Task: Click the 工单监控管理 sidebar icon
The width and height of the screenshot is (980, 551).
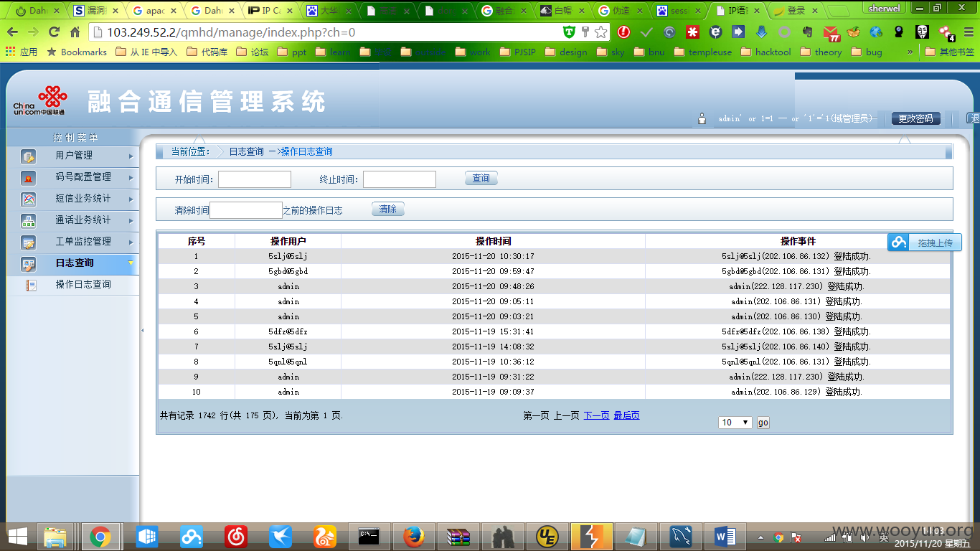Action: (29, 242)
